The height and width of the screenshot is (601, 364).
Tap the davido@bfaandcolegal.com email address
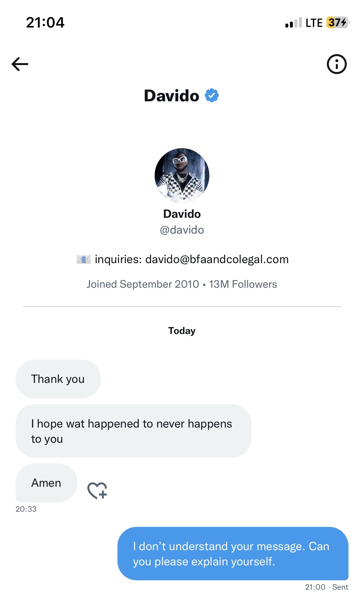click(217, 259)
